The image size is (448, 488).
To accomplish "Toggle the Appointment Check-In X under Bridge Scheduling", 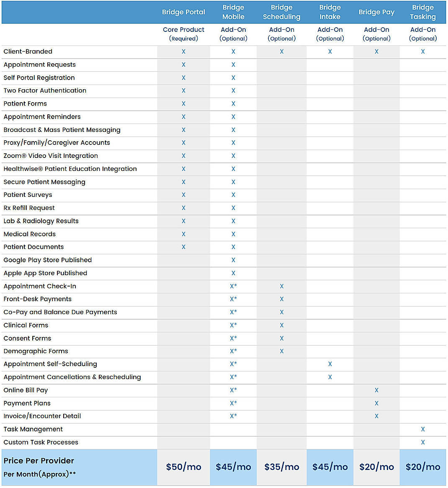I will click(x=281, y=286).
